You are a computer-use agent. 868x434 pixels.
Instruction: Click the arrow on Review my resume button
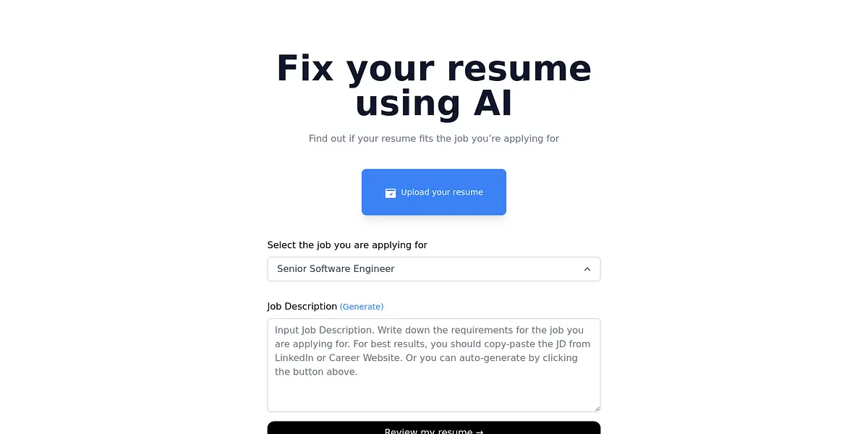click(479, 431)
